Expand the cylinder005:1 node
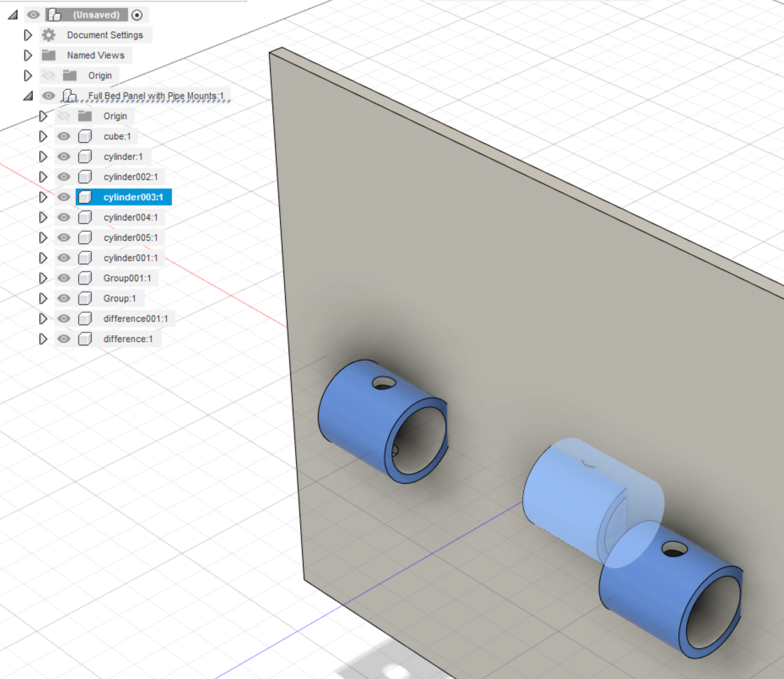The width and height of the screenshot is (784, 679). [43, 237]
